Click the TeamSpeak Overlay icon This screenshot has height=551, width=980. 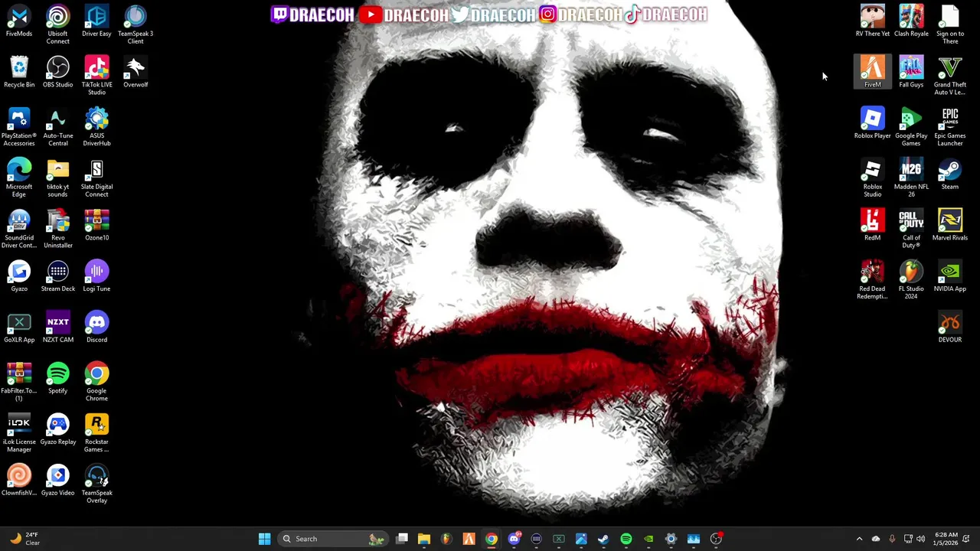point(96,484)
